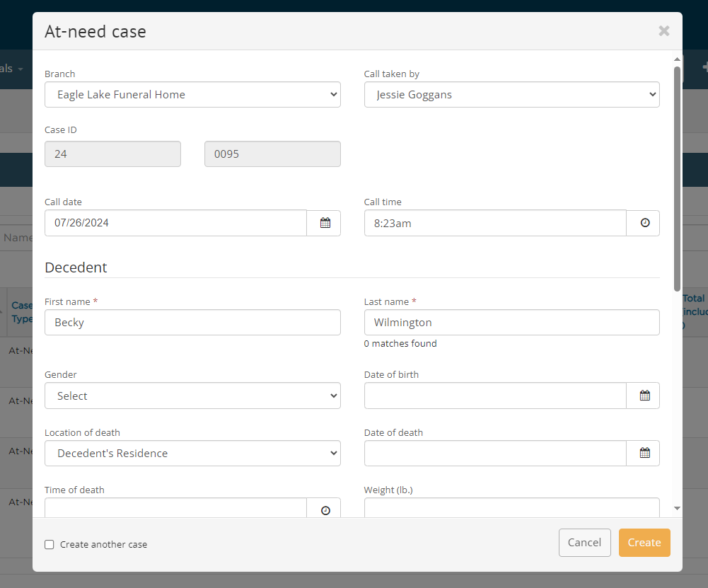Click inside the First name field

192,322
